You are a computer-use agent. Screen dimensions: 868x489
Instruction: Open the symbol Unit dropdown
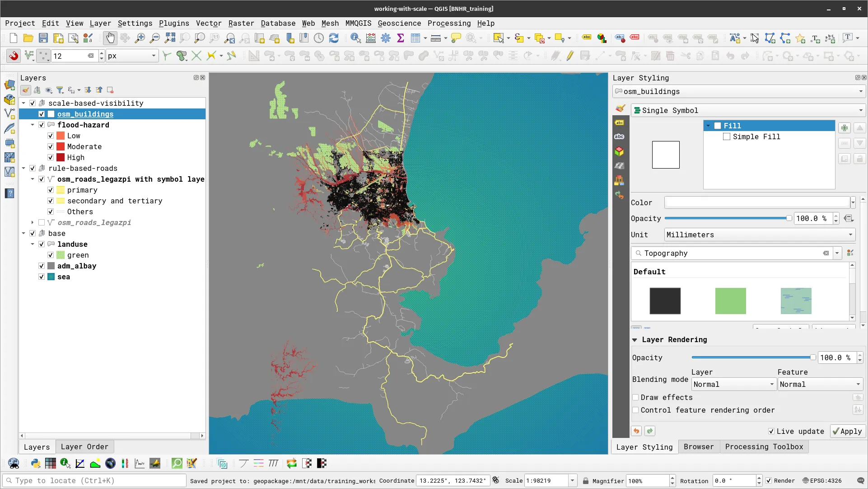tap(758, 235)
